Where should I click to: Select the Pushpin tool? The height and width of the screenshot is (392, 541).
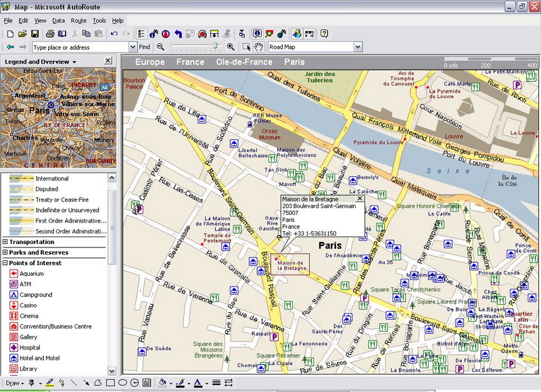[32, 383]
